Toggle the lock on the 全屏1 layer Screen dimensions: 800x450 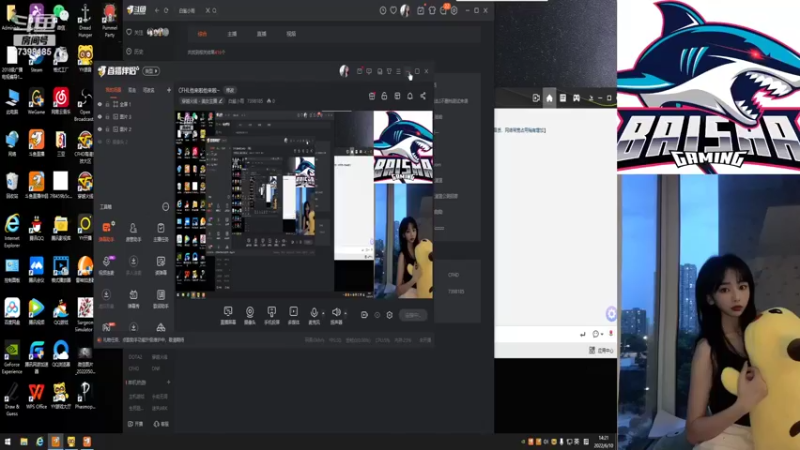[x=107, y=104]
